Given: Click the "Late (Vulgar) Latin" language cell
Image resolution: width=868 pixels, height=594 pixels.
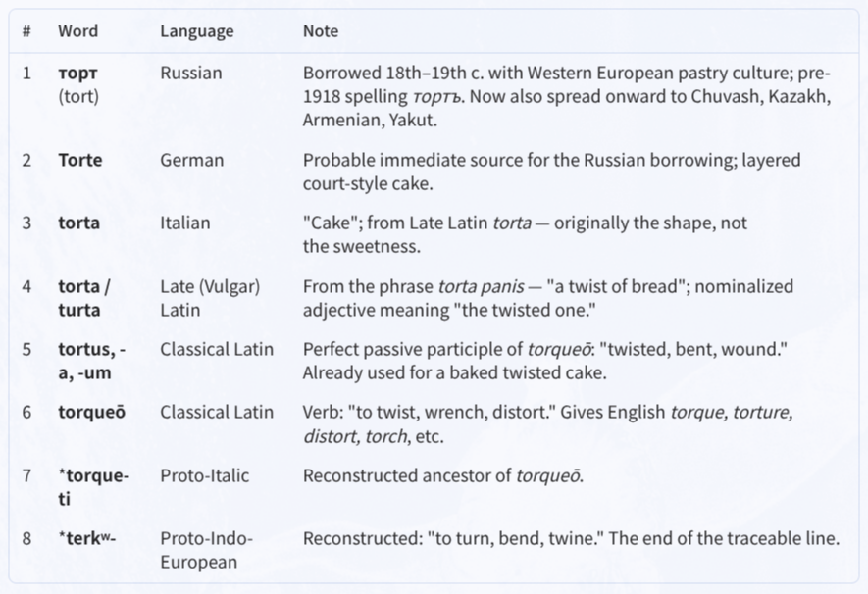Looking at the screenshot, I should point(210,298).
